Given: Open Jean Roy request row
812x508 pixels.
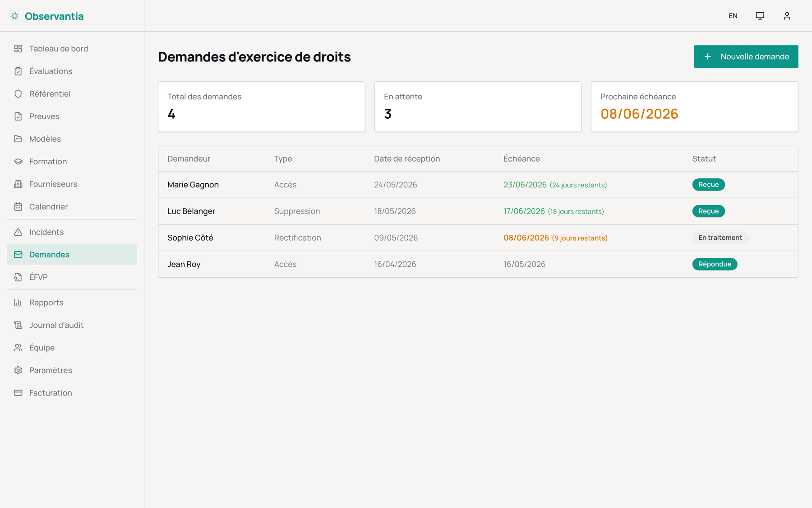Looking at the screenshot, I should pos(478,264).
